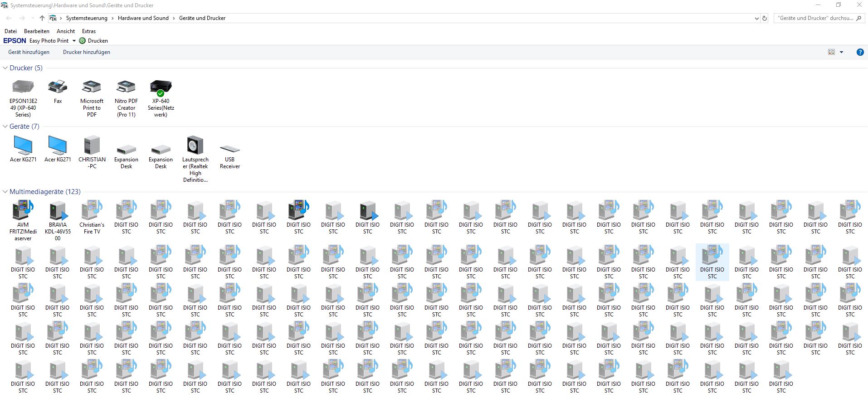Click the Easy Photo Print label
This screenshot has height=403, width=868.
click(49, 41)
